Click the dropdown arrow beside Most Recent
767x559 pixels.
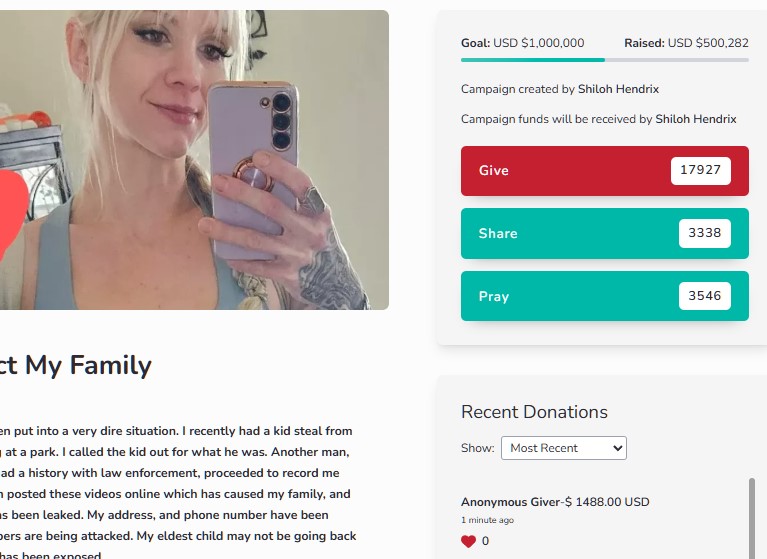[617, 448]
